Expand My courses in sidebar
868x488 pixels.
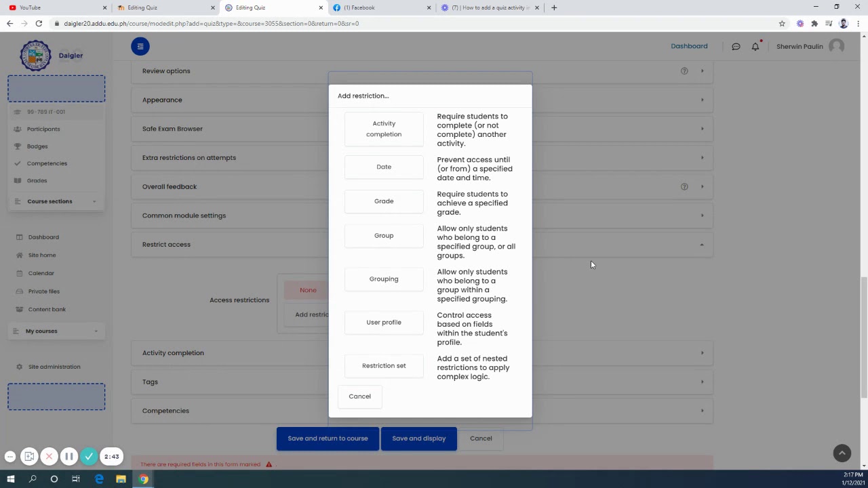(x=56, y=331)
